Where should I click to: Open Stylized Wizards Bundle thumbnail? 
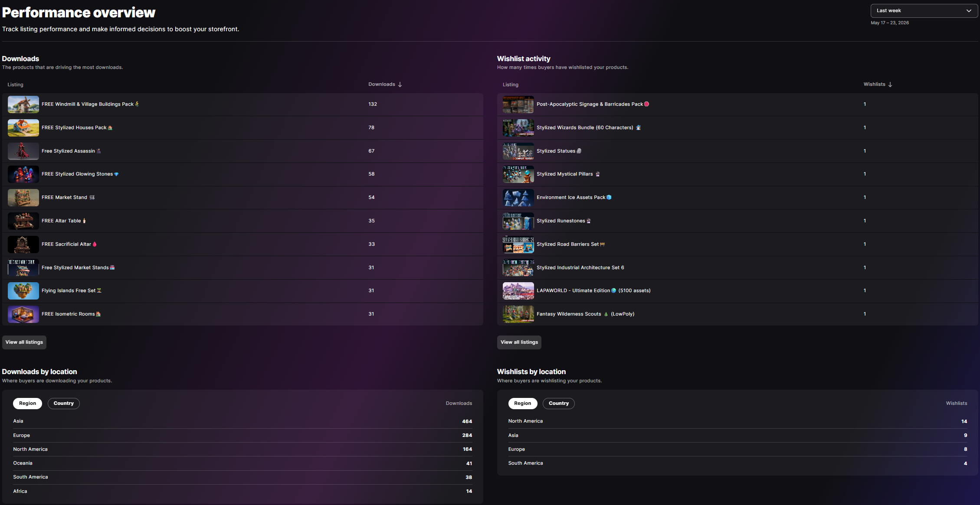tap(518, 128)
